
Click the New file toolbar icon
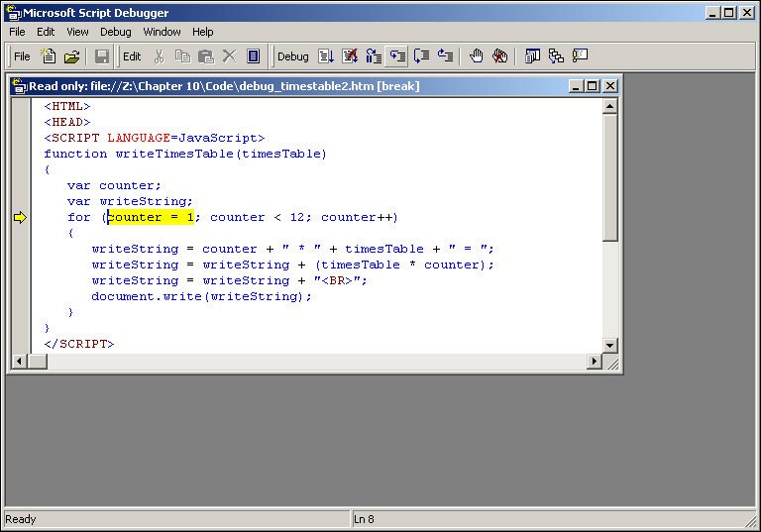[48, 56]
